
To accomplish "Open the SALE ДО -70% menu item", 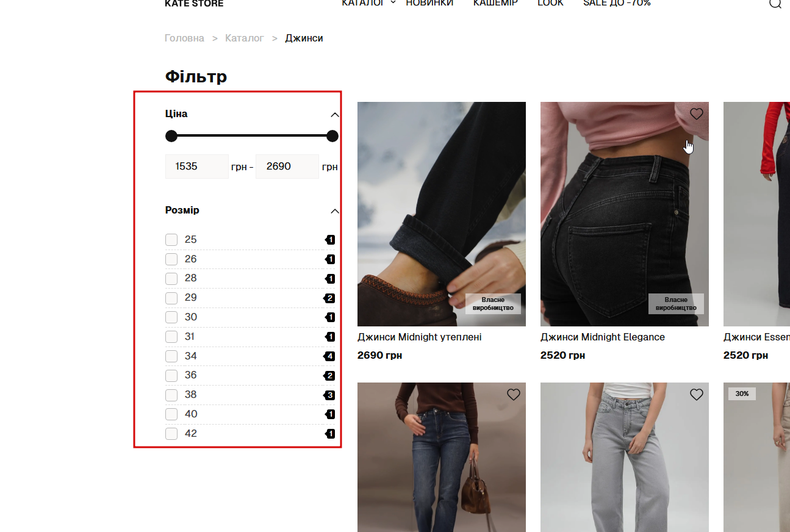I will (617, 3).
